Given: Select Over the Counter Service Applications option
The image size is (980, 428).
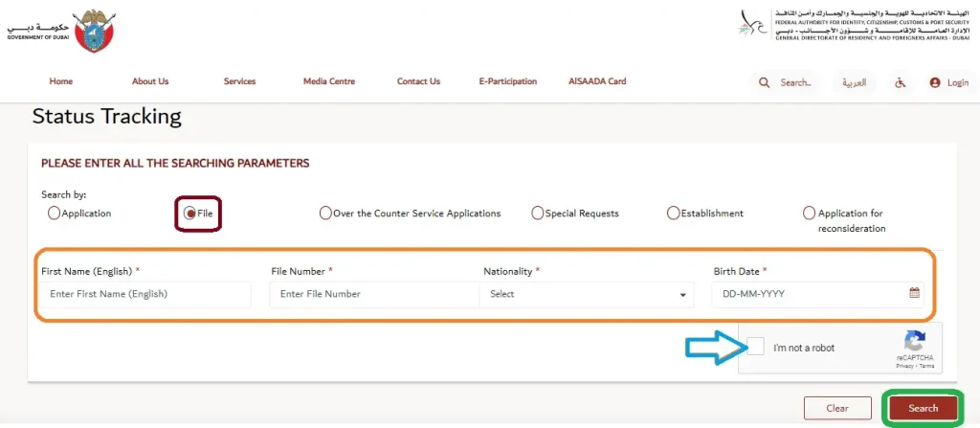Looking at the screenshot, I should (x=325, y=214).
